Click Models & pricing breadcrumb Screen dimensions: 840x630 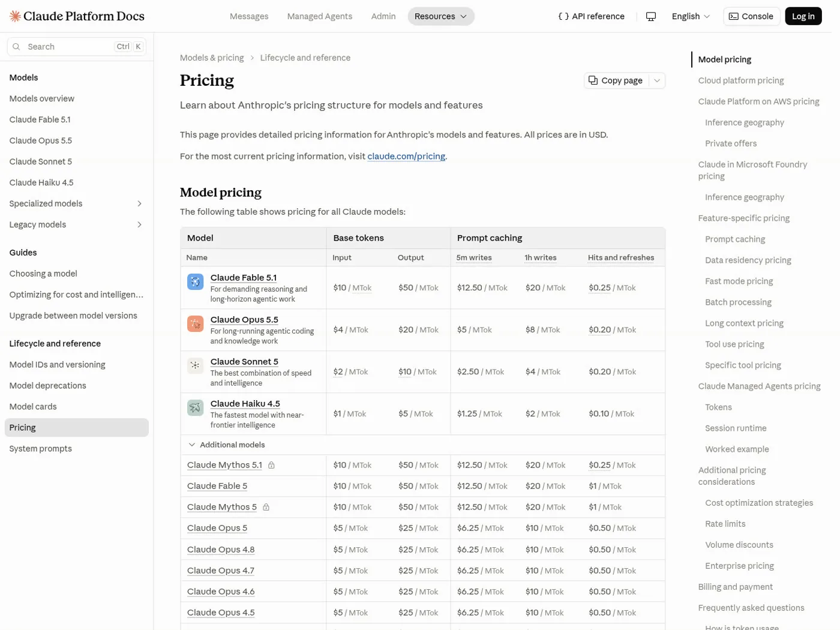212,58
